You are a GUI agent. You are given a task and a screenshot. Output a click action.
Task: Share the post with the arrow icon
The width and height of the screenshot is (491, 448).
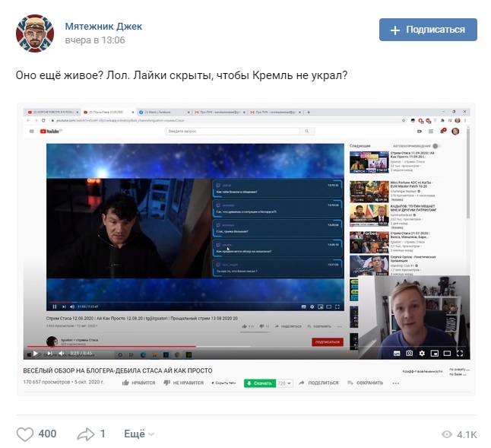coord(85,434)
